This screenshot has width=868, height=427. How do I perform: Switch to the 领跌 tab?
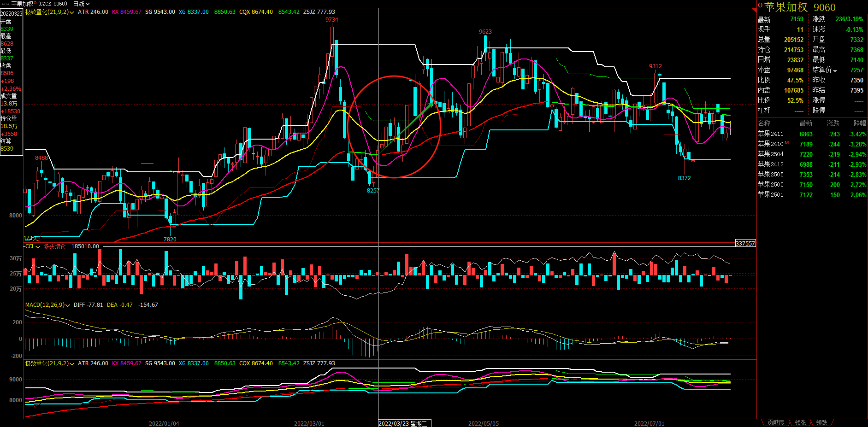(x=821, y=422)
